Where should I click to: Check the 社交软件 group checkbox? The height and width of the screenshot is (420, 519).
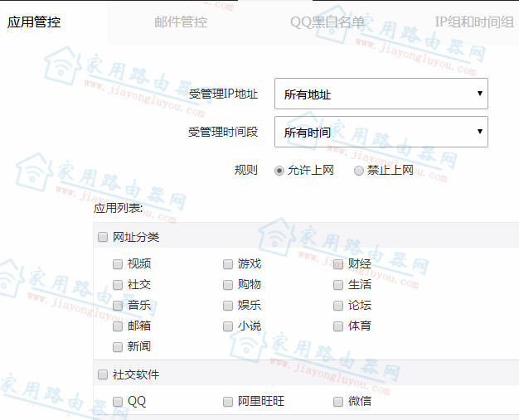103,374
